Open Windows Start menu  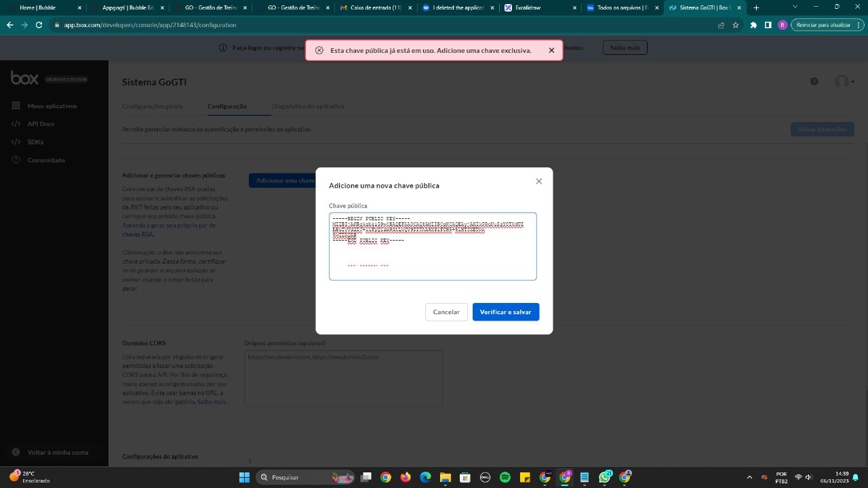244,477
